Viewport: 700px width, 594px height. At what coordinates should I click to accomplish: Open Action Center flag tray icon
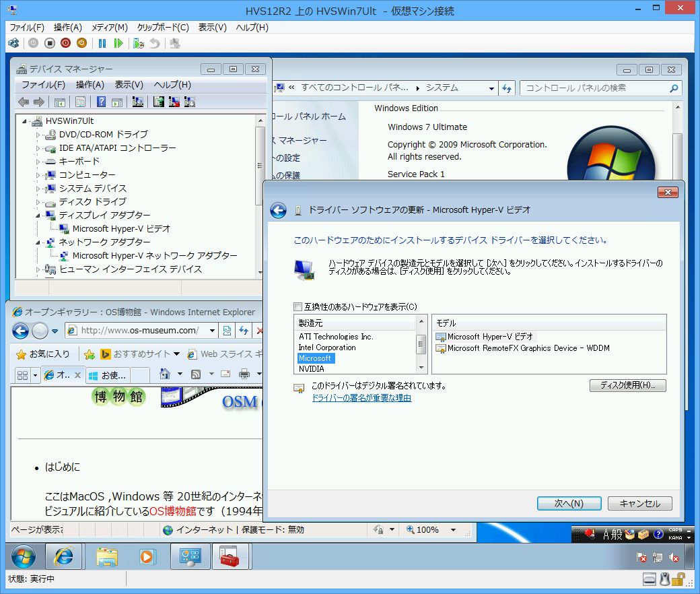641,558
